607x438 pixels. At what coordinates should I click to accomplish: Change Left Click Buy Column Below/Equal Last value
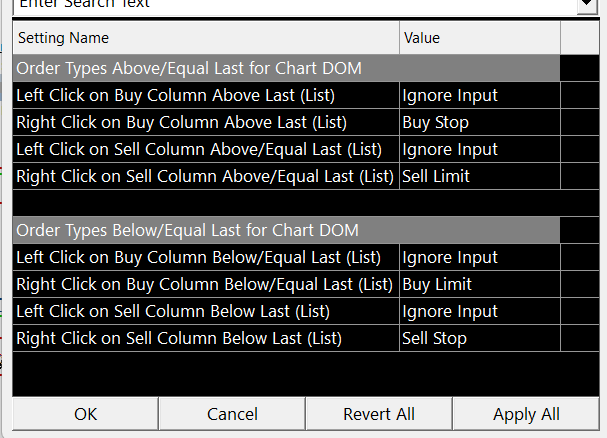pos(479,258)
